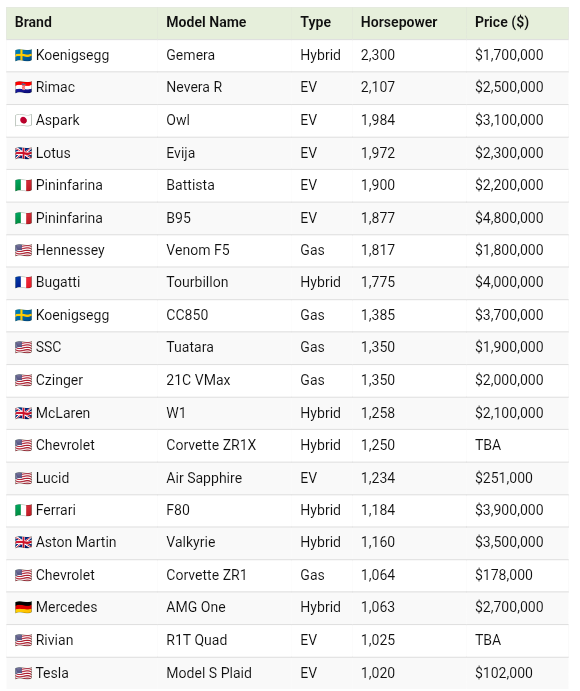Click the Italian flag beside Pininfarina Battista
The image size is (580, 691).
[x=23, y=185]
